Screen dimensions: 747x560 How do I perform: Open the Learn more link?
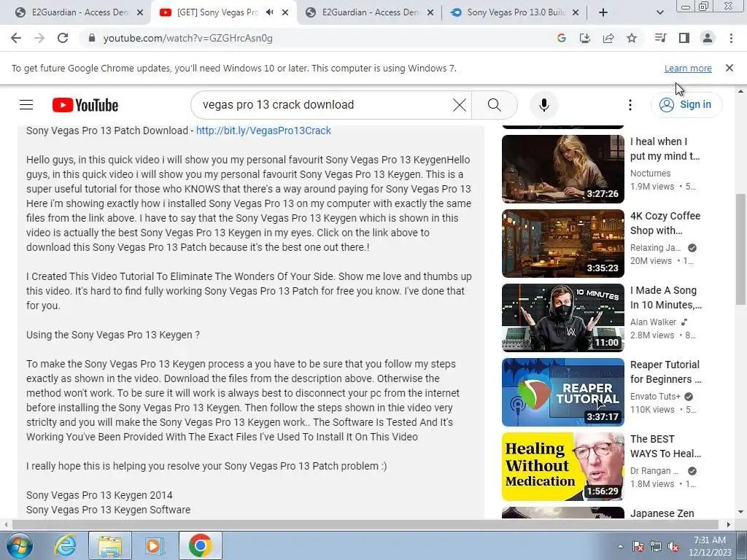pyautogui.click(x=688, y=68)
